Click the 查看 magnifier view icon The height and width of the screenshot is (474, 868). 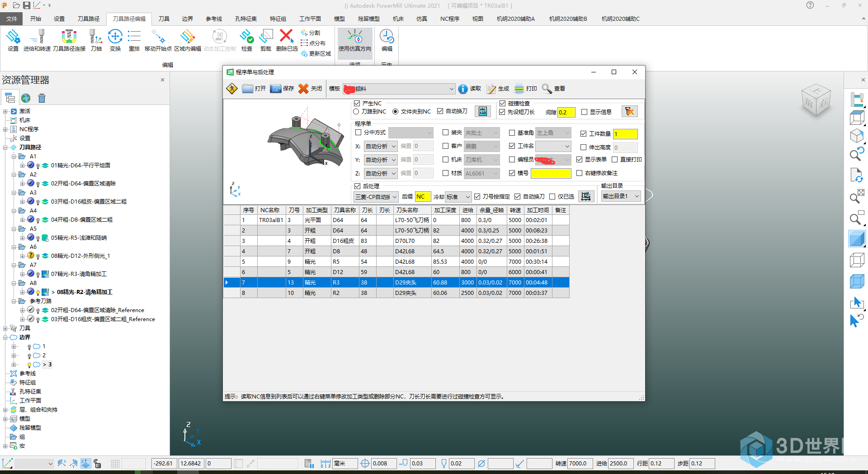[x=554, y=89]
